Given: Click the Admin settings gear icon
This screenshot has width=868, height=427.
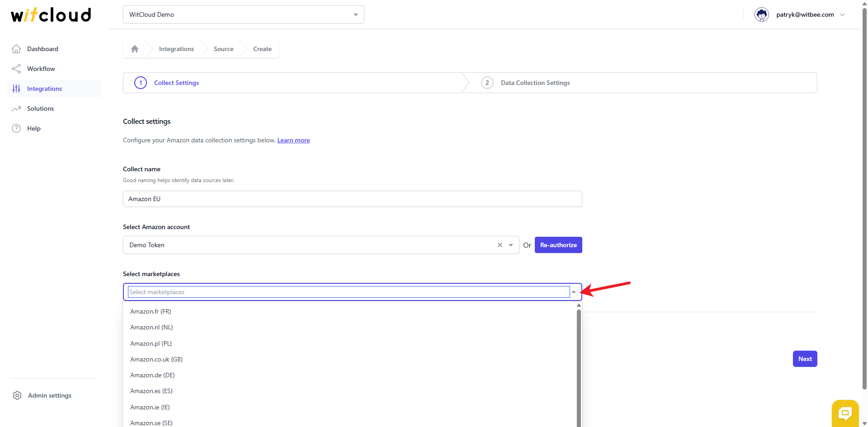Looking at the screenshot, I should point(17,395).
